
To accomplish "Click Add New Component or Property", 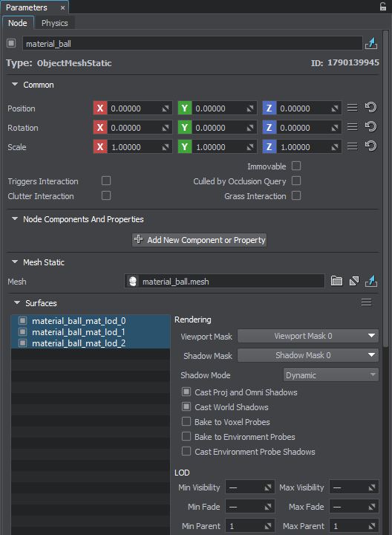I will tap(199, 240).
